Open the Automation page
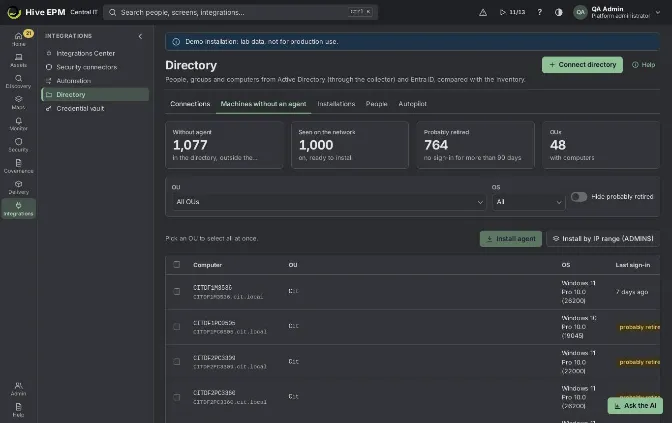 click(x=95, y=81)
